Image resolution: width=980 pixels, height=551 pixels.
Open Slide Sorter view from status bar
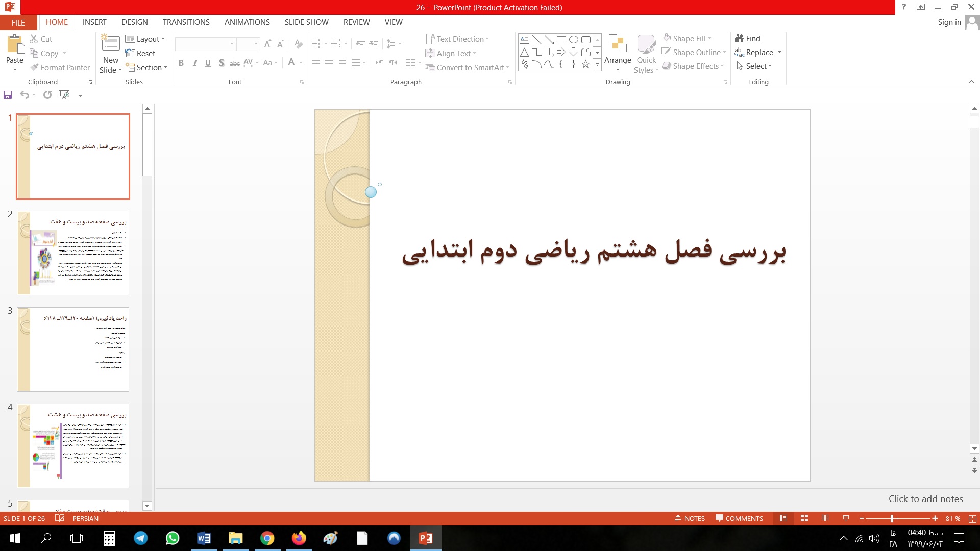(804, 518)
